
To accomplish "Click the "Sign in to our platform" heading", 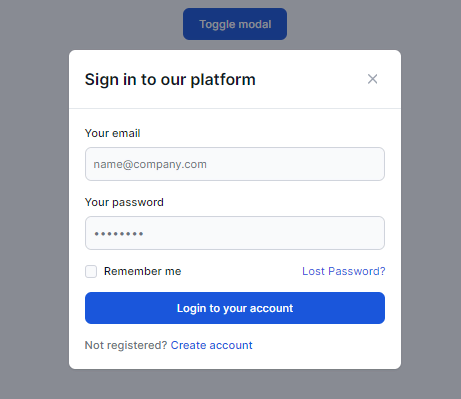I will (x=170, y=79).
